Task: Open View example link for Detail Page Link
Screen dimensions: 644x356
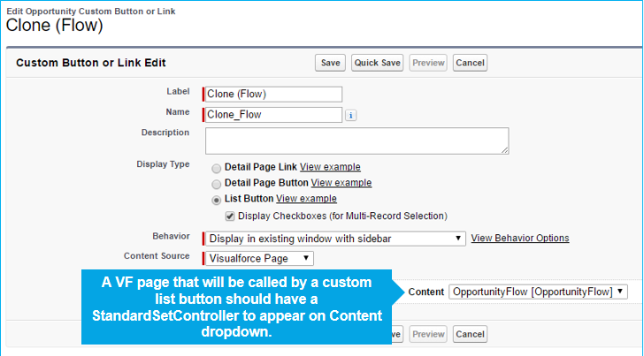Action: (x=330, y=167)
